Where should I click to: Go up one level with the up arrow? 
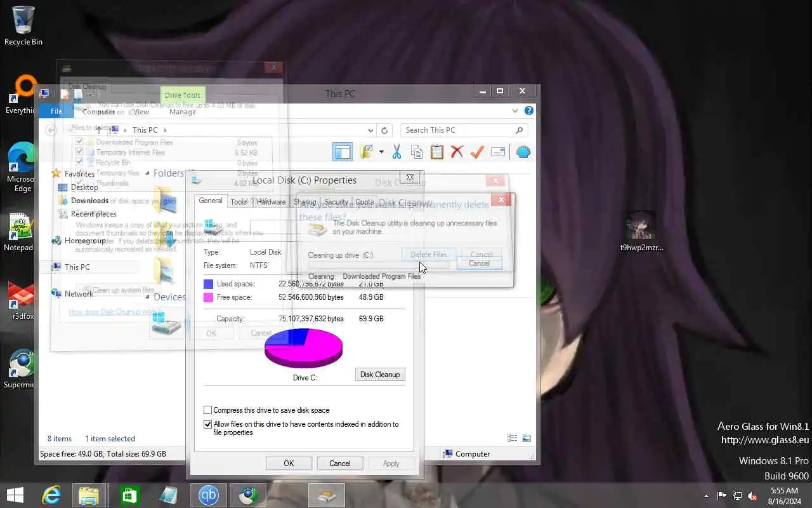[98, 130]
